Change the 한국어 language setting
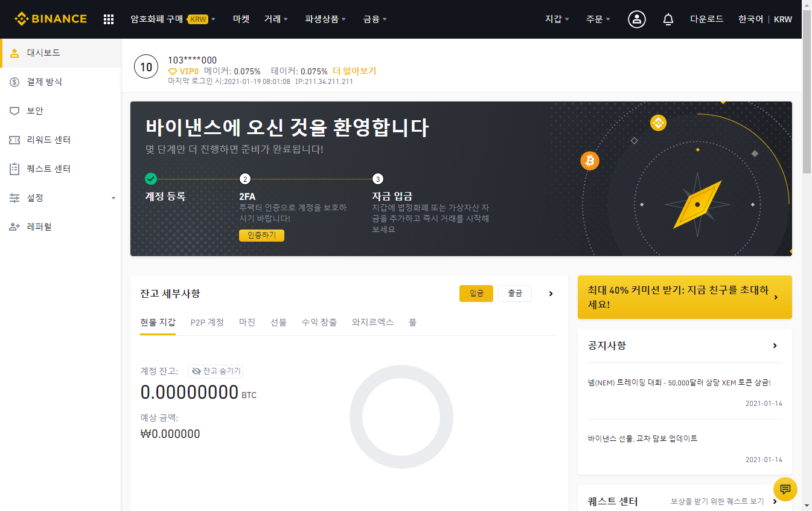Image resolution: width=812 pixels, height=511 pixels. 750,19
